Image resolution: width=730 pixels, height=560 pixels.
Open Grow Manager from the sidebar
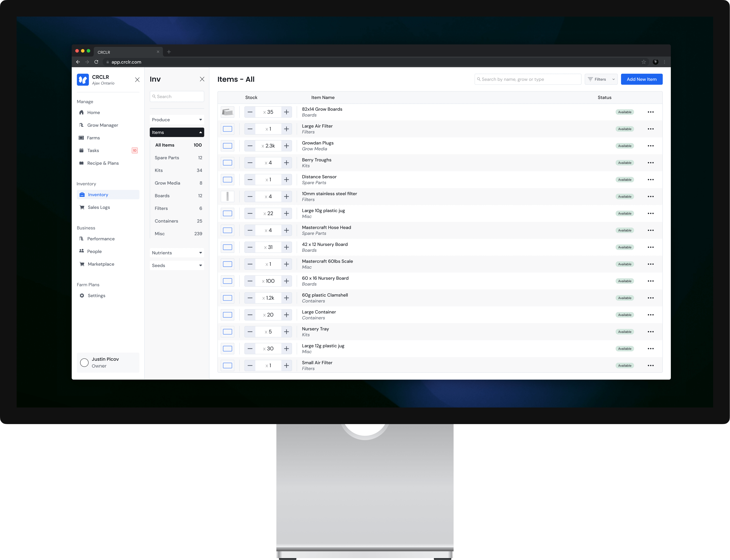(x=102, y=125)
